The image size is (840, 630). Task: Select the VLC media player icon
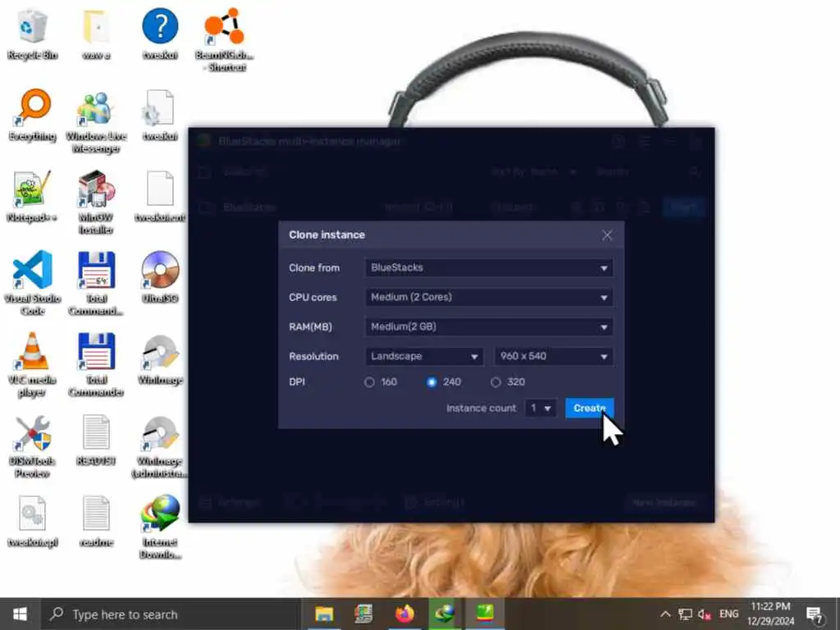click(32, 365)
